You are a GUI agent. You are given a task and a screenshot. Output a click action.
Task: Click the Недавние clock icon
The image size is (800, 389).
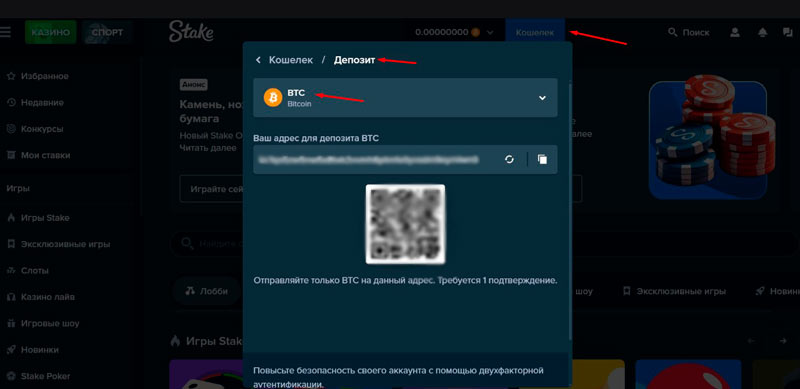point(11,103)
